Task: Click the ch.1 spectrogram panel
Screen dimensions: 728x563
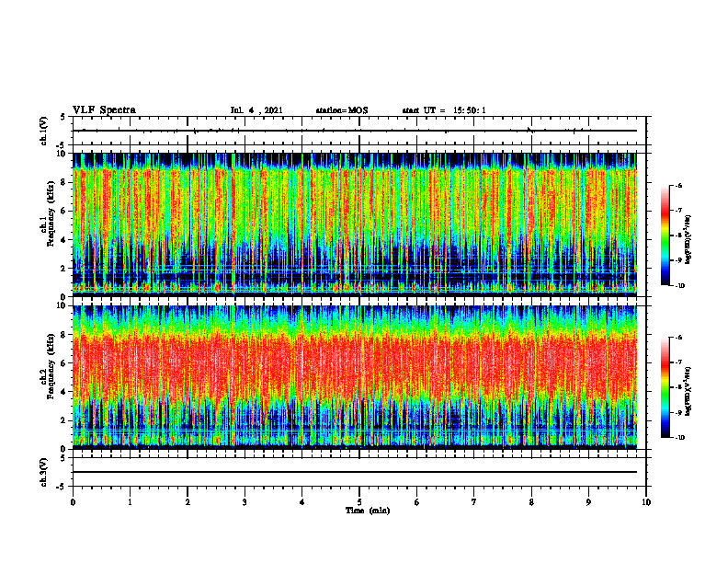Action: click(x=355, y=224)
